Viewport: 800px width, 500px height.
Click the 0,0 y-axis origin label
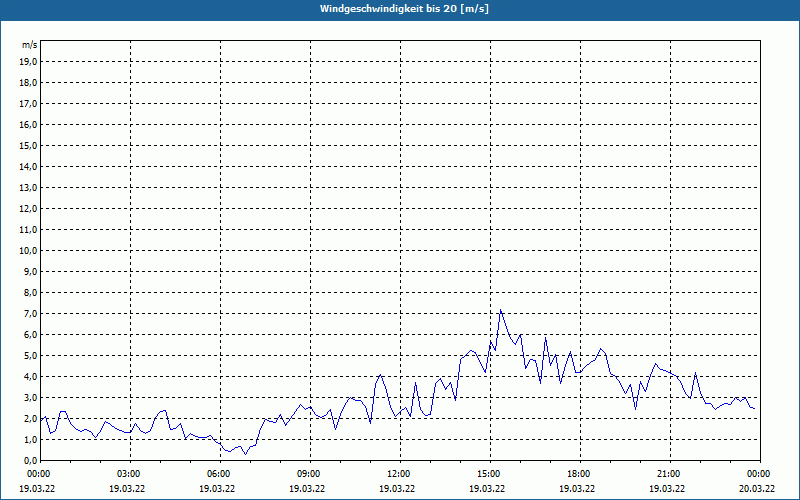click(x=30, y=460)
